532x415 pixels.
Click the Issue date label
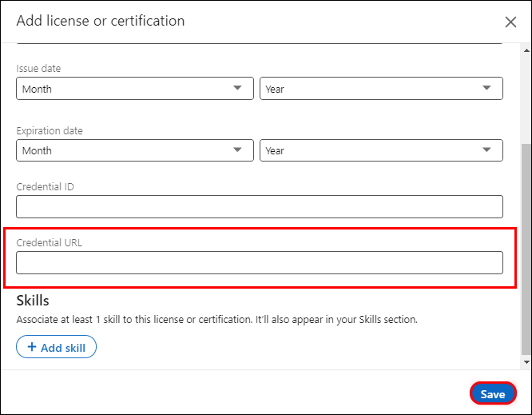pyautogui.click(x=38, y=69)
